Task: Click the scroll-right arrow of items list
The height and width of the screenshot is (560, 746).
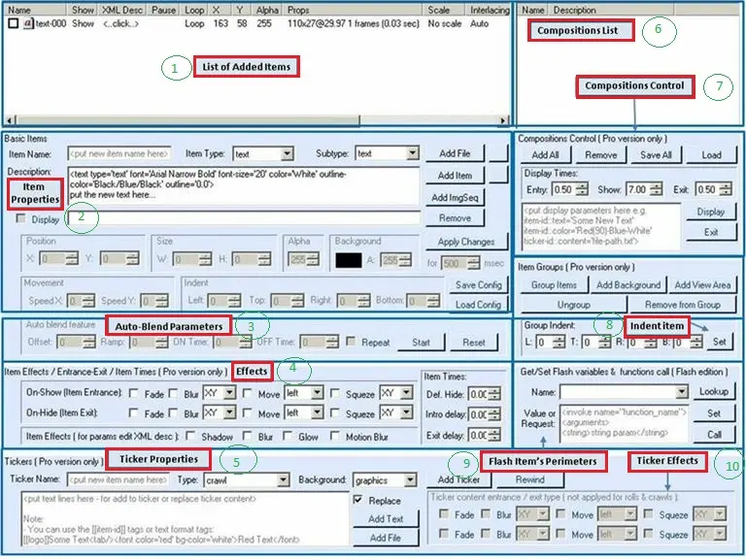Action: [x=503, y=120]
